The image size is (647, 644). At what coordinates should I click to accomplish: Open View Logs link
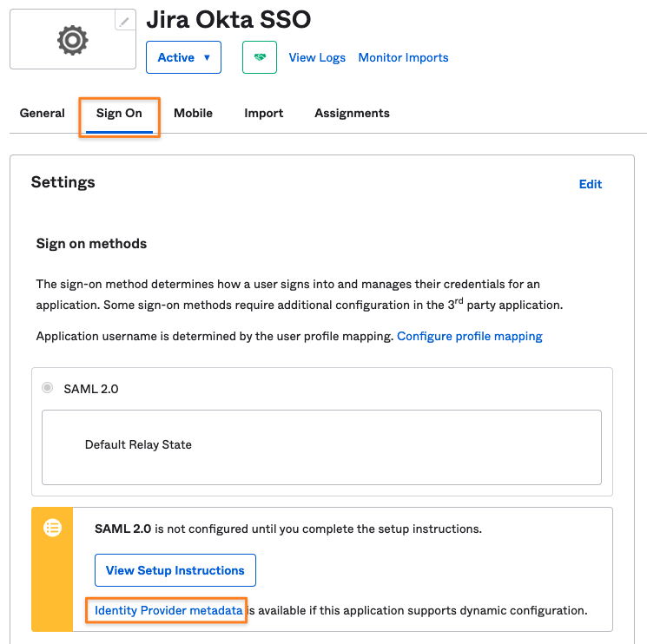(317, 57)
